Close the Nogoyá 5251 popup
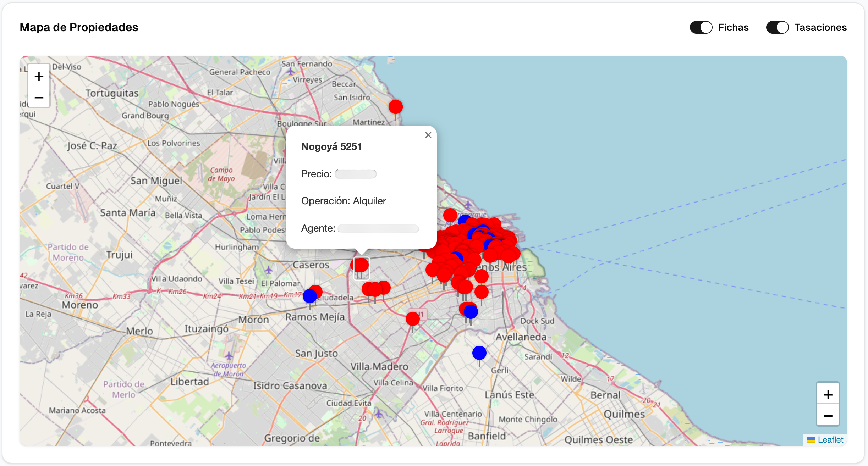This screenshot has height=466, width=868. (x=428, y=135)
